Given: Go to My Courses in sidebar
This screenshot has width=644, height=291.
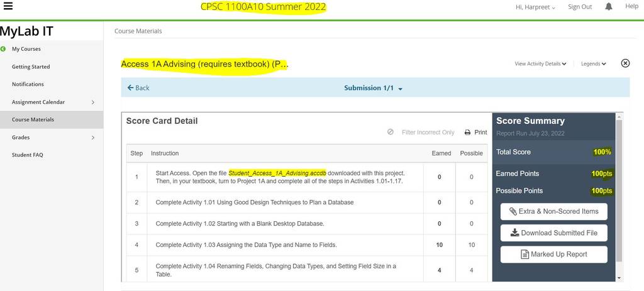Looking at the screenshot, I should tap(26, 49).
